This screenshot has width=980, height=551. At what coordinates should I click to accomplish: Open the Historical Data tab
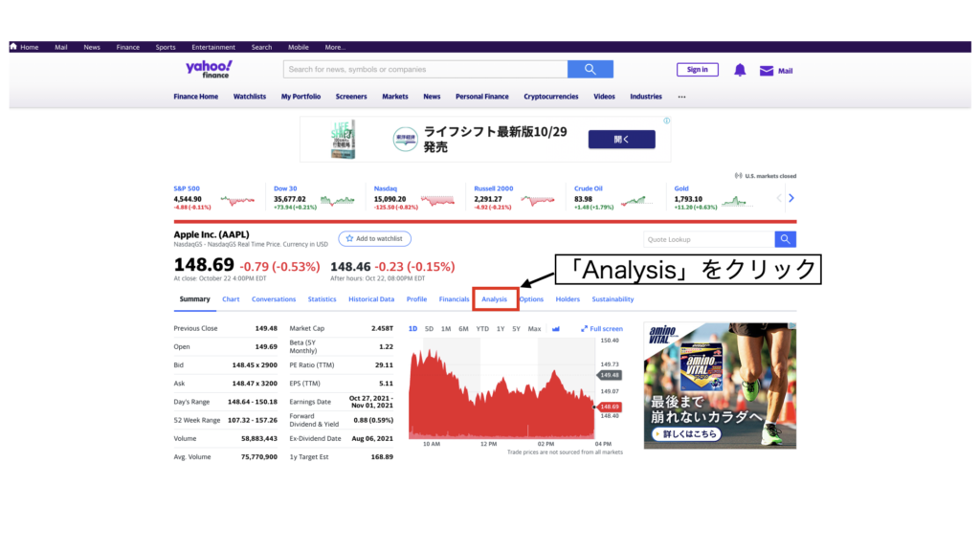pyautogui.click(x=371, y=299)
